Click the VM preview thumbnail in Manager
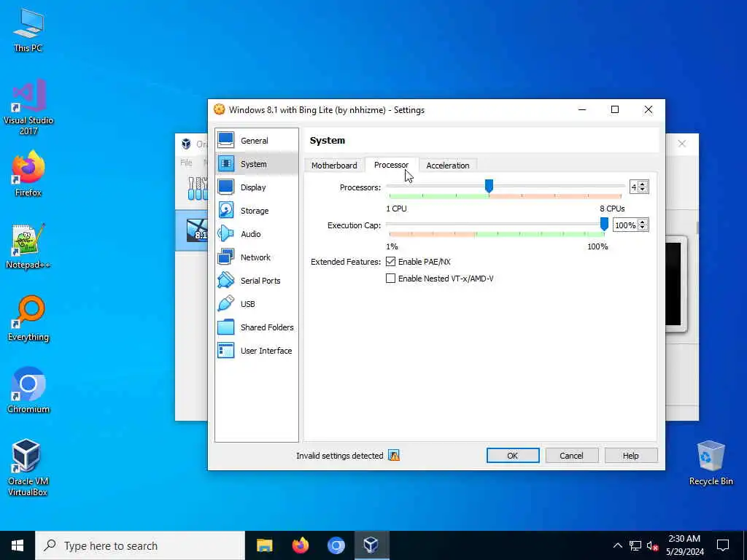Screen dimensions: 747x560 (675, 284)
